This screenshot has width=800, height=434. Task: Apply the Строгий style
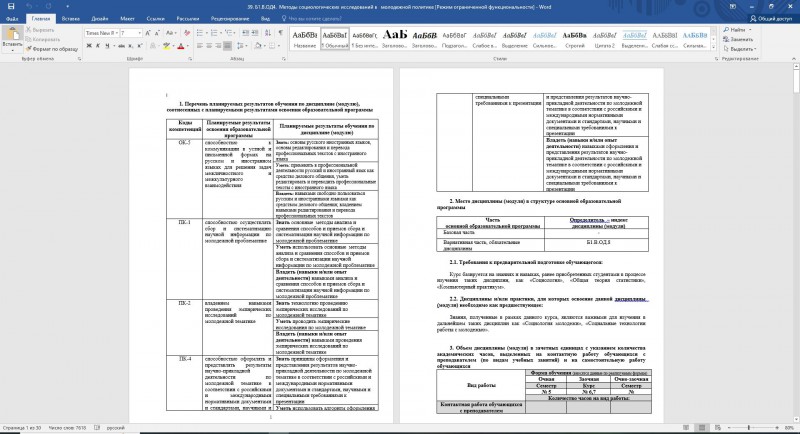click(574, 39)
